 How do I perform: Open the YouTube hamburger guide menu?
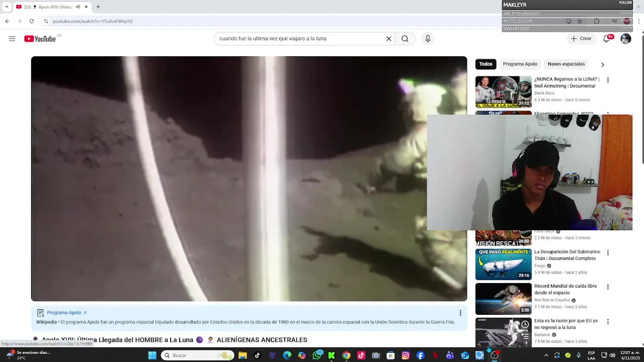coord(12,39)
